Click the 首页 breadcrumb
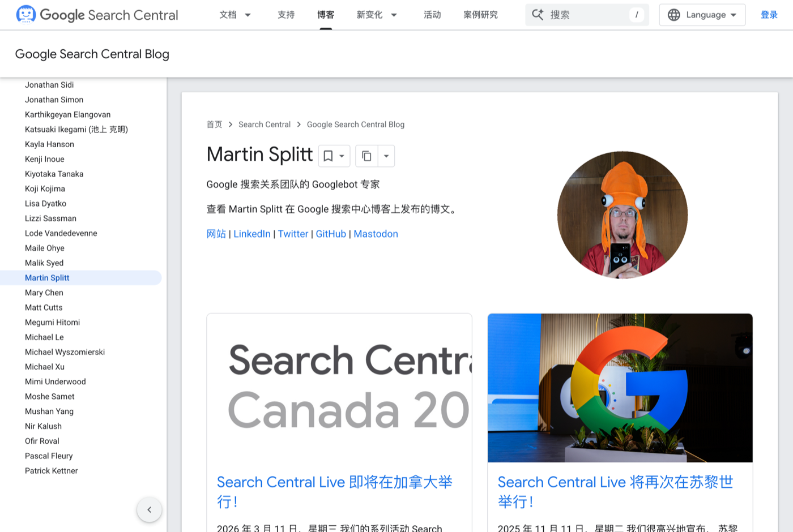The width and height of the screenshot is (793, 532). (215, 125)
